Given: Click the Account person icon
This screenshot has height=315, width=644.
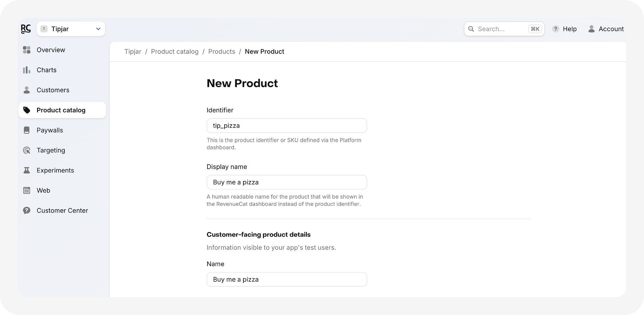Looking at the screenshot, I should (591, 29).
